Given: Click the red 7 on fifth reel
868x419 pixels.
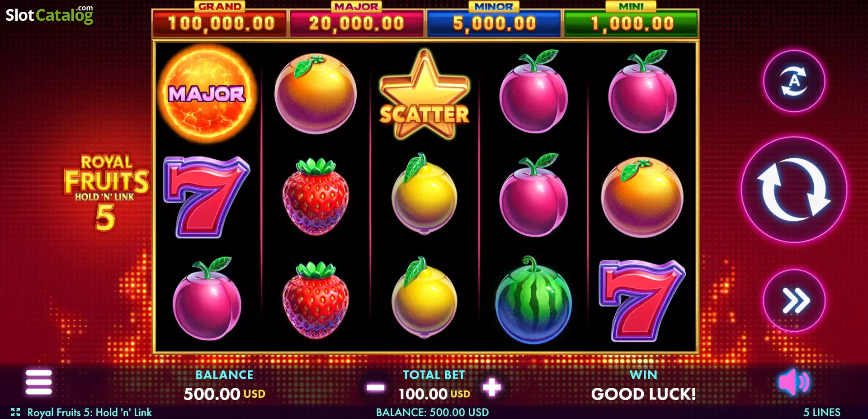Looking at the screenshot, I should (642, 300).
